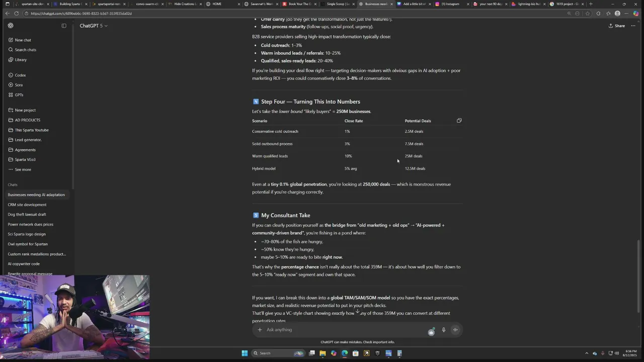Open chat Dog theft lawsuit draft
Screen dimensions: 644x362
[27, 215]
